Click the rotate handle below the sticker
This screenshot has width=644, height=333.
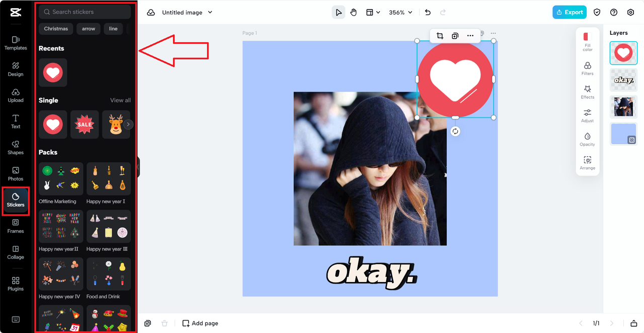[x=455, y=131]
